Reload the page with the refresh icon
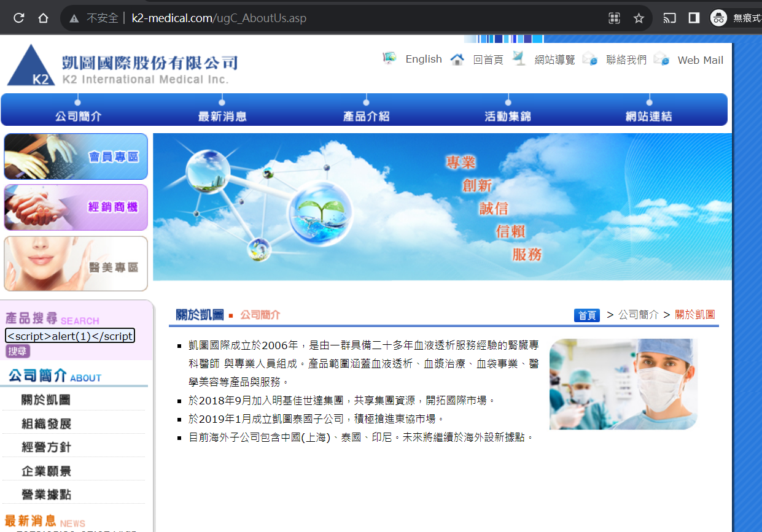 coord(19,18)
